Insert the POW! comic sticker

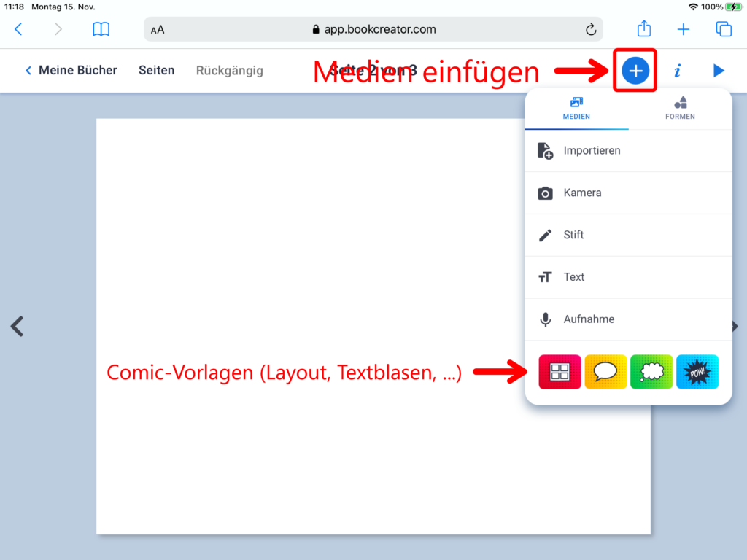(x=697, y=372)
